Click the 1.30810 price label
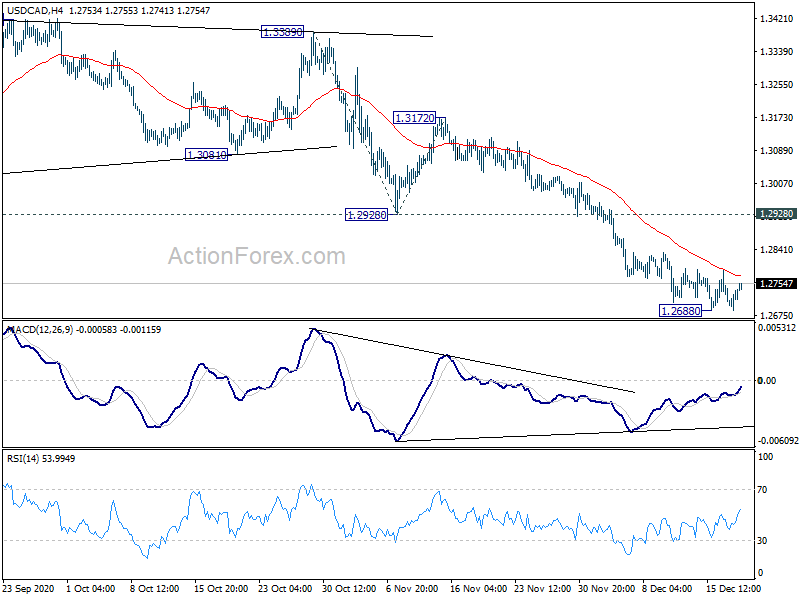Screen dimensions: 800x600 pyautogui.click(x=206, y=155)
